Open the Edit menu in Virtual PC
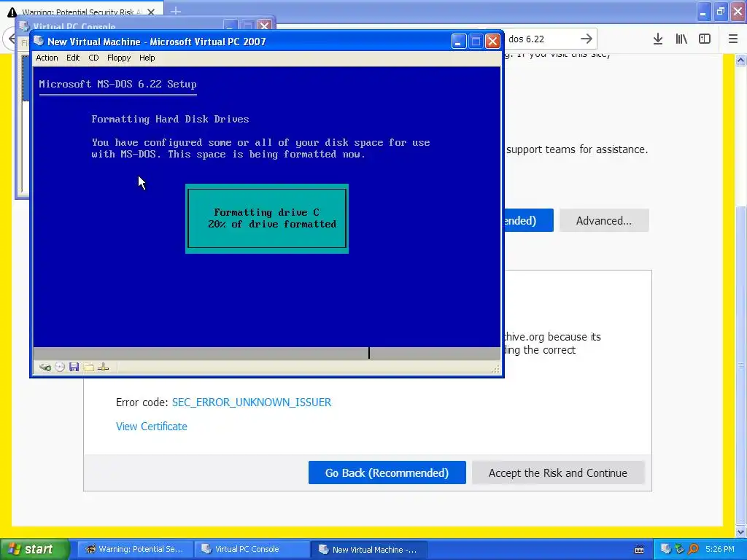The width and height of the screenshot is (747, 560). pos(73,58)
